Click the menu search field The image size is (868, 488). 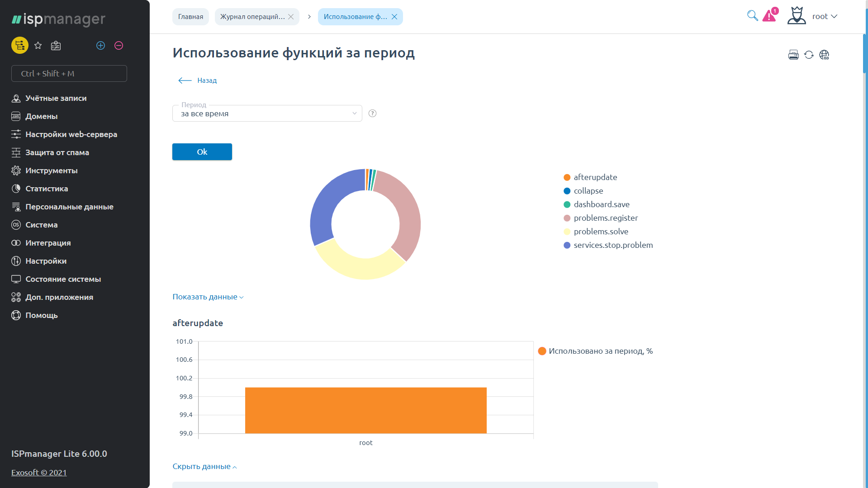[x=69, y=74]
